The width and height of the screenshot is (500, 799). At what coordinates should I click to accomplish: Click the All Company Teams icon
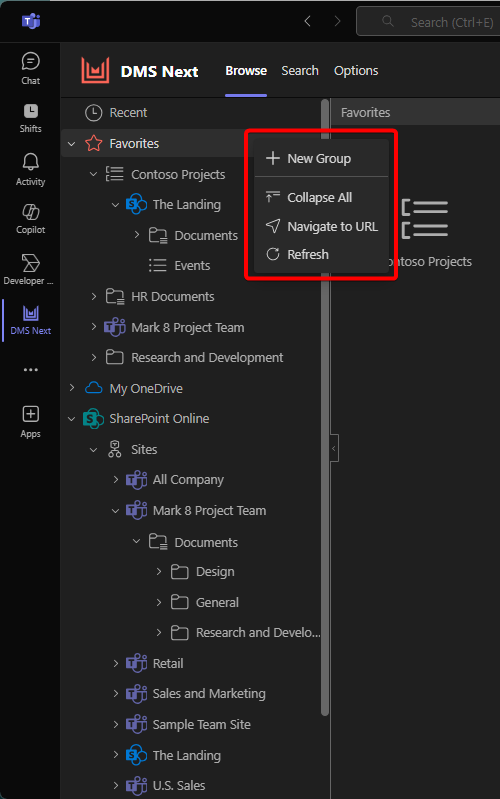coord(137,480)
